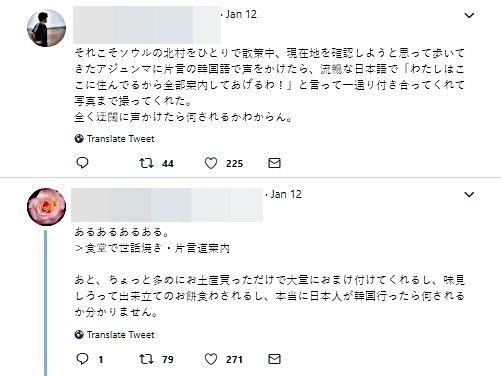Open the first tweet's blurred author name
Viewport: 501px width, 376px height.
(x=147, y=25)
